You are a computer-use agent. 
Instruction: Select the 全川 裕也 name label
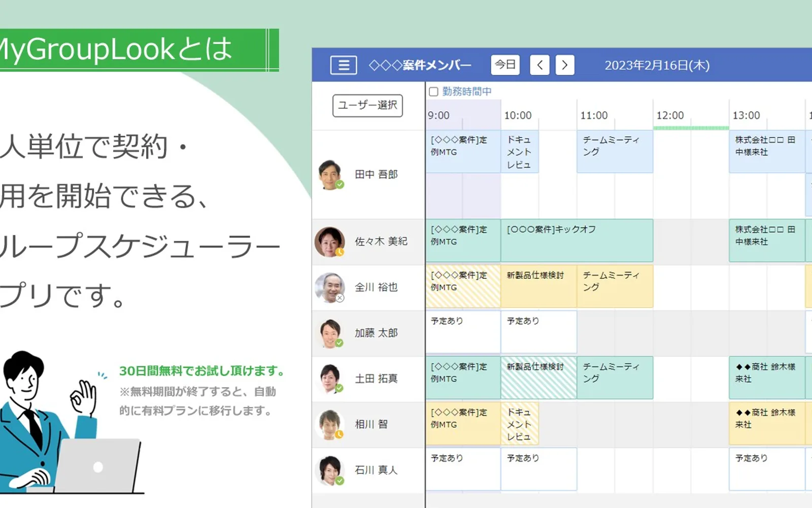point(376,287)
